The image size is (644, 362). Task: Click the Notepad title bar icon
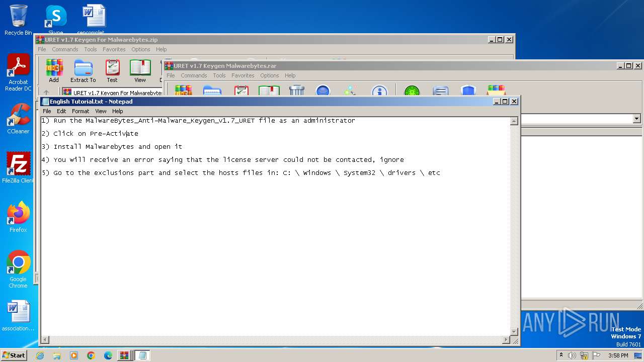(45, 102)
